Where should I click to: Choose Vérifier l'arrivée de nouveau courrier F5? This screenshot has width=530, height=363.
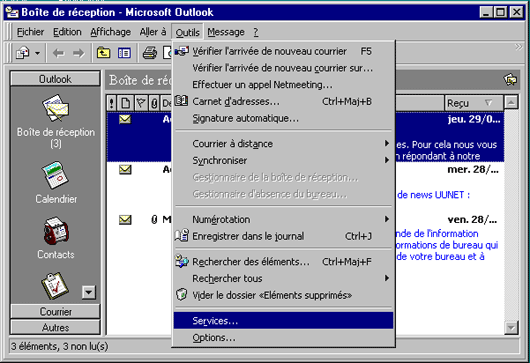coord(283,51)
